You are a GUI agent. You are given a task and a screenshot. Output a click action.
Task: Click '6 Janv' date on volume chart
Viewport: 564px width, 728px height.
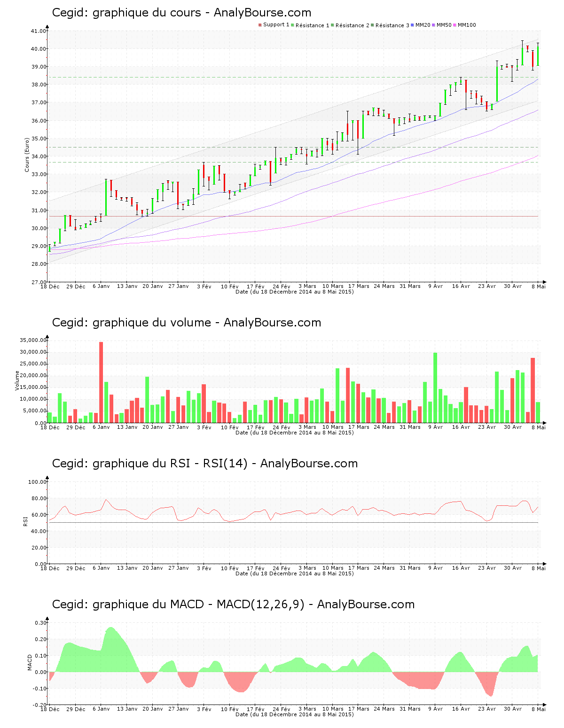pyautogui.click(x=101, y=427)
